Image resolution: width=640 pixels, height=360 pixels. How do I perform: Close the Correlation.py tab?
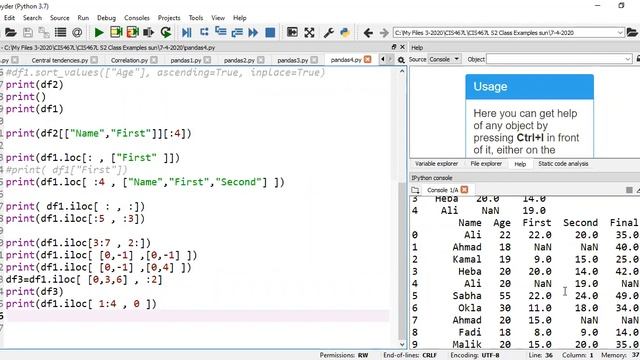pyautogui.click(x=154, y=60)
